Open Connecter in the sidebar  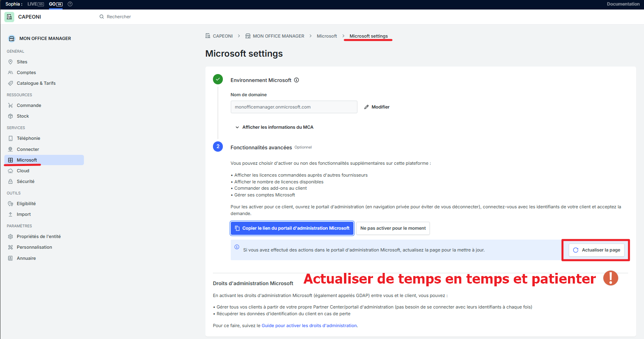(28, 149)
